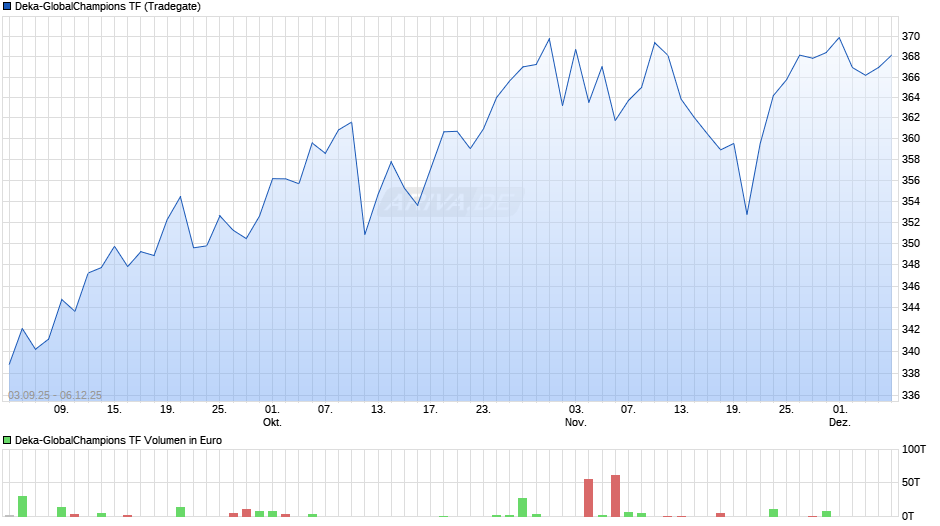Click the volume axis label "0T"
The image size is (940, 526).
pos(908,516)
